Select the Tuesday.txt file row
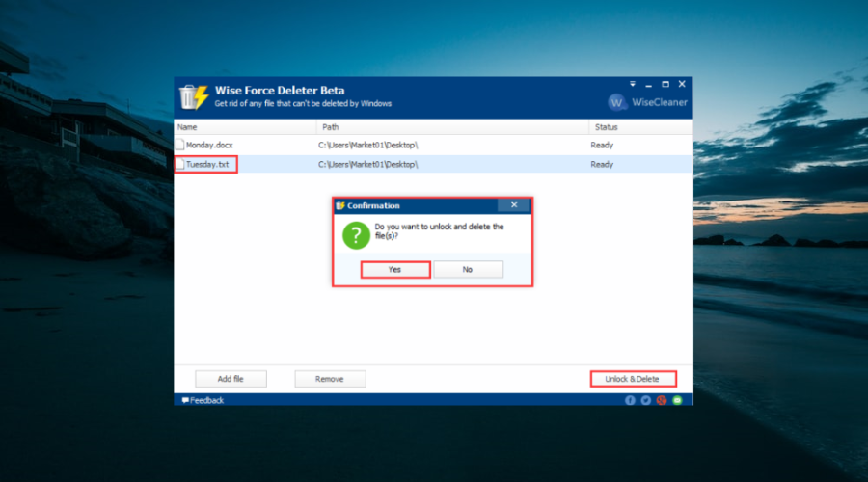 [x=433, y=164]
